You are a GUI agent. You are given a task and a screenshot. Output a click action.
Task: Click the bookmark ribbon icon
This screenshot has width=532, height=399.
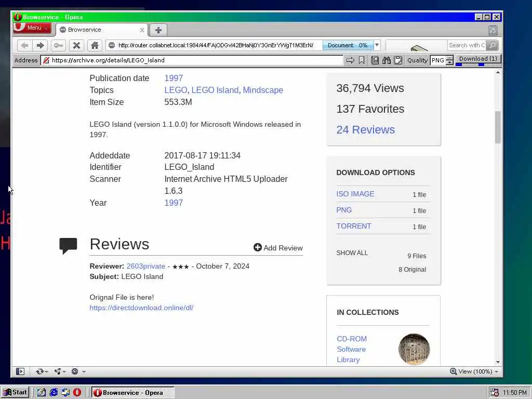(362, 60)
